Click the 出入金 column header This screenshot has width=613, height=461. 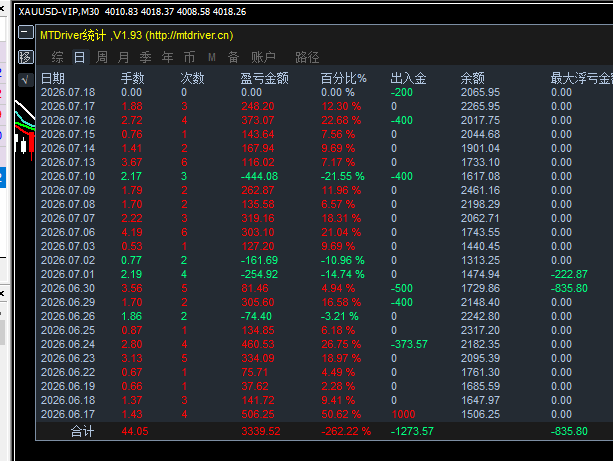[408, 78]
